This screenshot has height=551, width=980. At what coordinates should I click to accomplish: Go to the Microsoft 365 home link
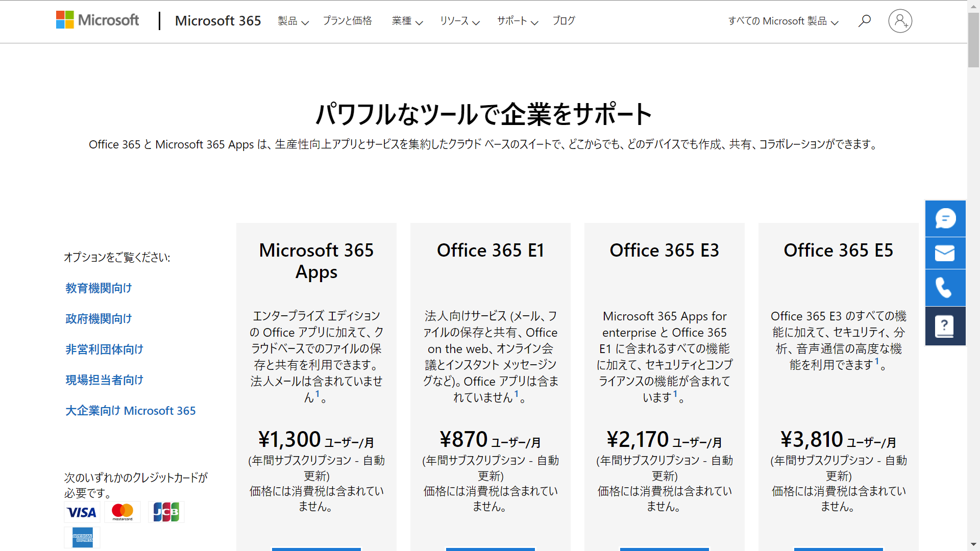tap(218, 21)
